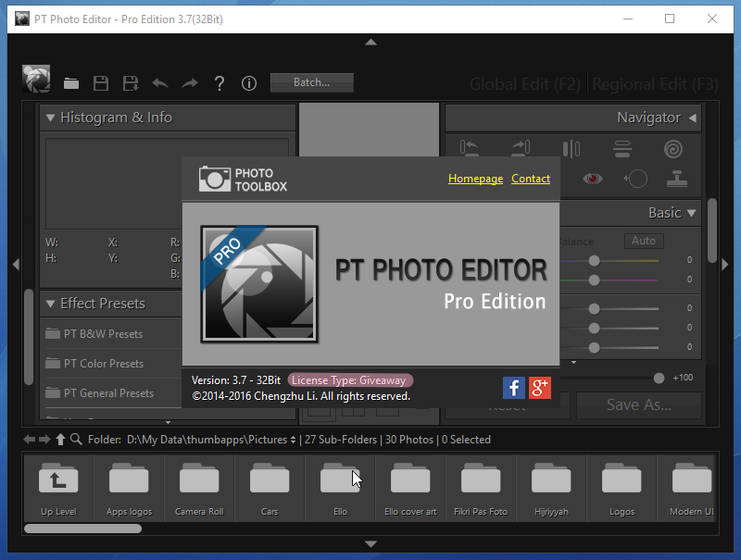Open the Up Level folder thumbnail
The image size is (741, 560).
(x=58, y=488)
